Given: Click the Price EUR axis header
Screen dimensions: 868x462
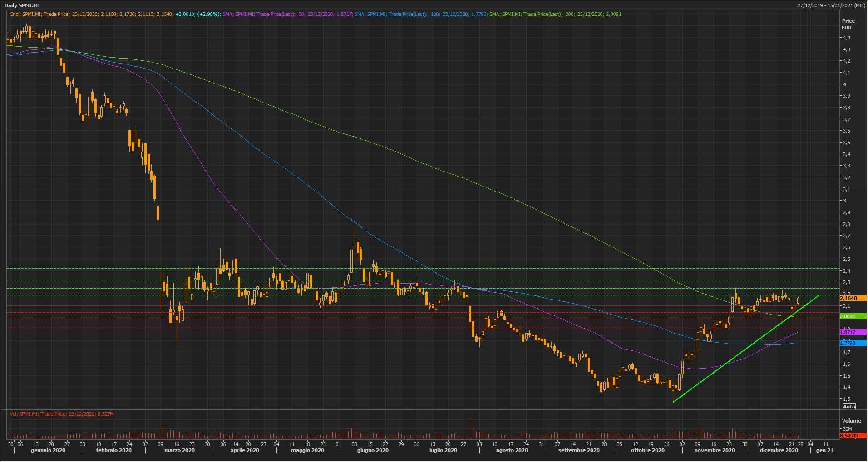Looking at the screenshot, I should (848, 24).
